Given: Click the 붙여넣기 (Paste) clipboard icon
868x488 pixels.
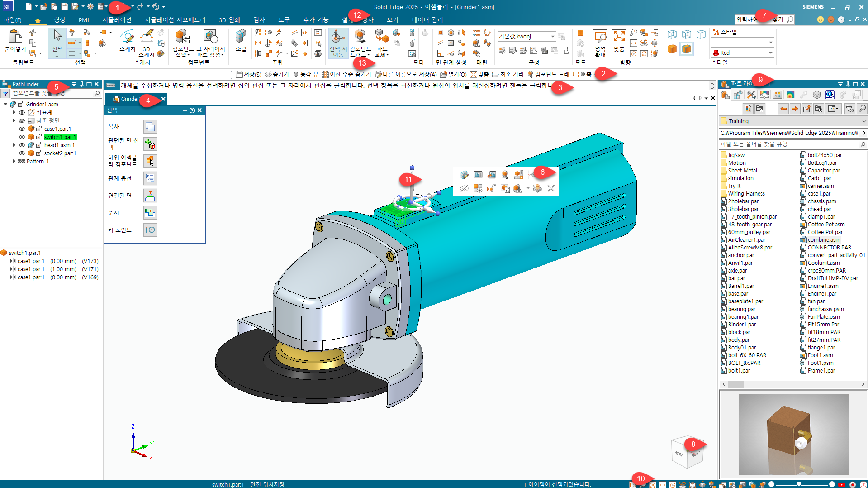Looking at the screenshot, I should (14, 37).
